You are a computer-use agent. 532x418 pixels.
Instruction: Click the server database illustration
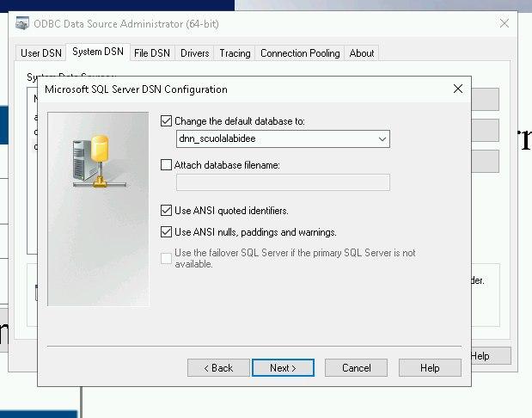tap(98, 160)
